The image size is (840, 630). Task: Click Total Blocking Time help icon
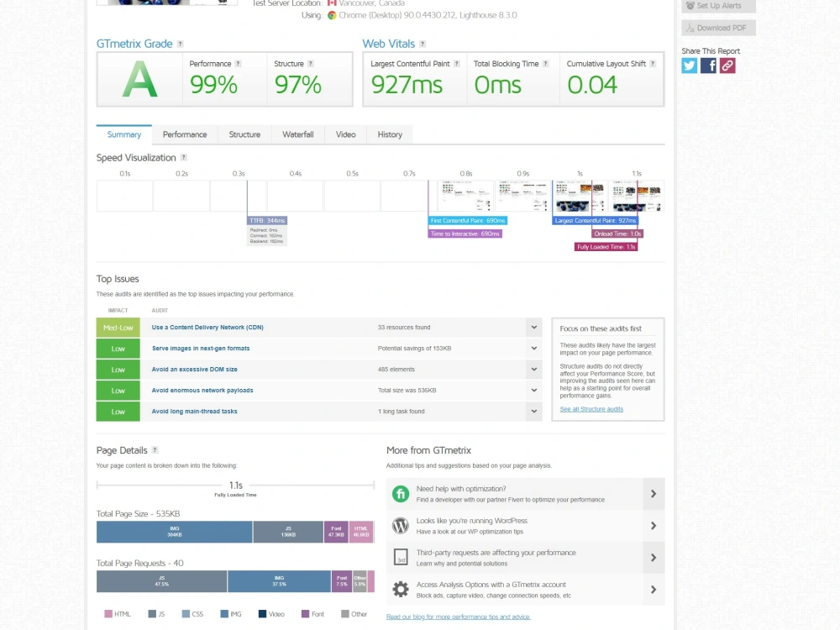tap(546, 64)
